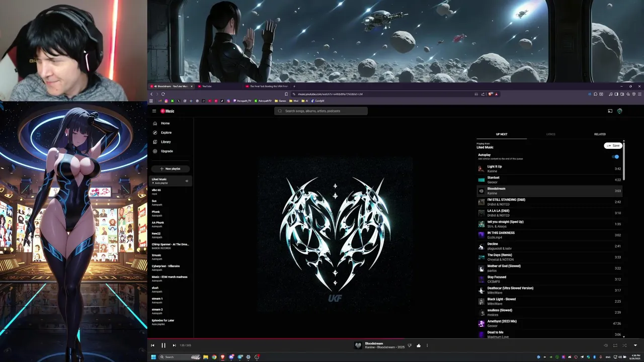Switch to The Final Test browser tab
This screenshot has height=362, width=644.
tap(267, 86)
